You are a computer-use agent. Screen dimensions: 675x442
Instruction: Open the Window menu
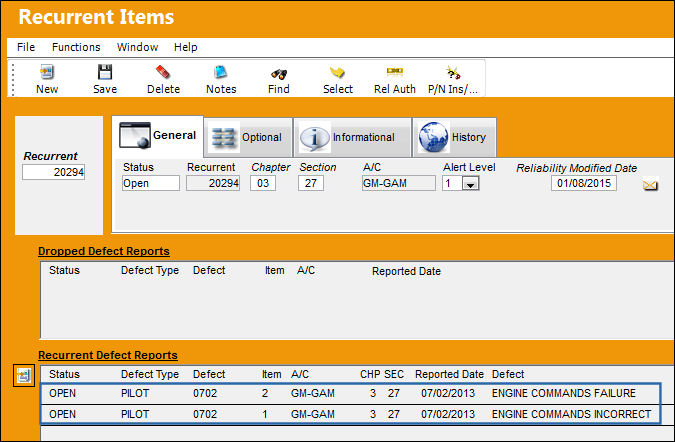(137, 47)
